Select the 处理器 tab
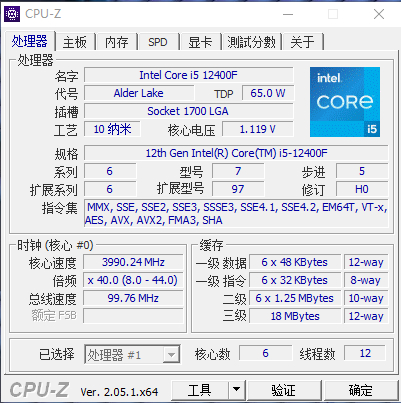 coord(30,41)
